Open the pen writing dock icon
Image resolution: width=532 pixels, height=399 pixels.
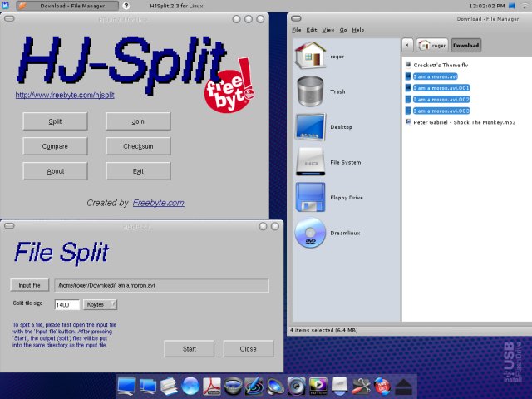(254, 386)
